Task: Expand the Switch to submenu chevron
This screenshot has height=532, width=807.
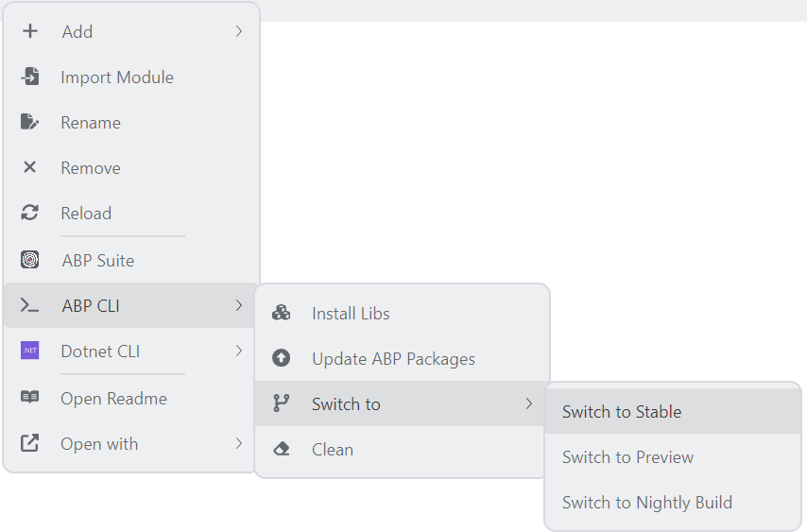Action: [x=528, y=403]
